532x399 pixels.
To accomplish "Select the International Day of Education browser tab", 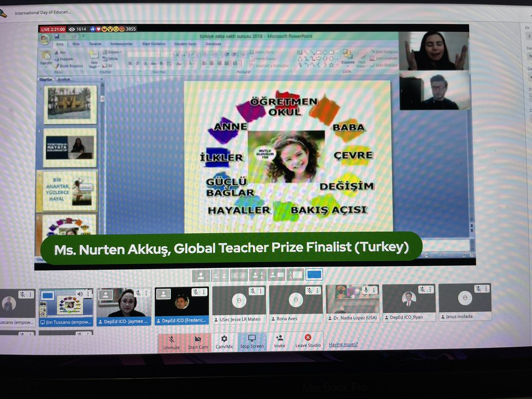I will point(42,13).
